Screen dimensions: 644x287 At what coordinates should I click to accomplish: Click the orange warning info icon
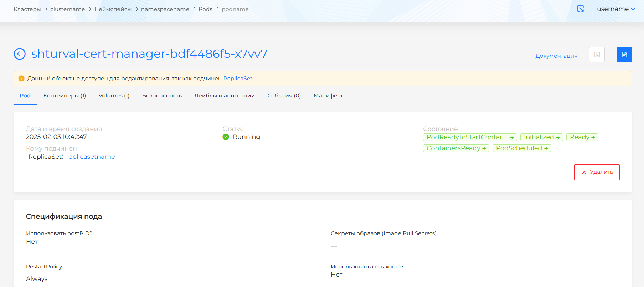(21, 79)
